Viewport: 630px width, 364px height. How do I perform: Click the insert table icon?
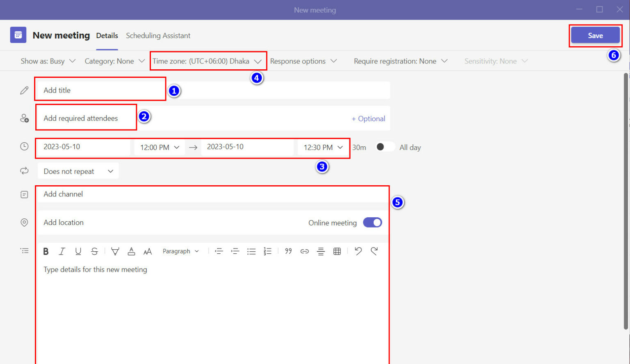pyautogui.click(x=337, y=251)
